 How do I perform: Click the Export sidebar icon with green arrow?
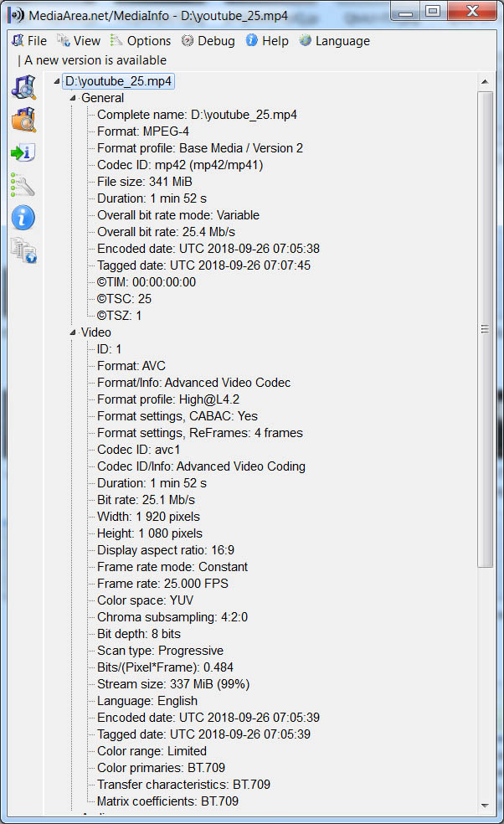point(23,152)
